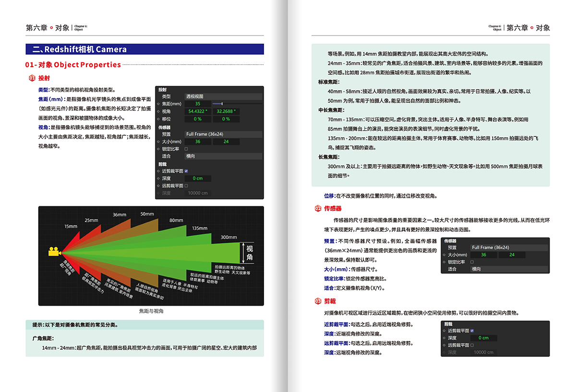The height and width of the screenshot is (392, 576).
Task: Click the keyframe diamond beside 焦距(mm)
Action: pos(158,104)
